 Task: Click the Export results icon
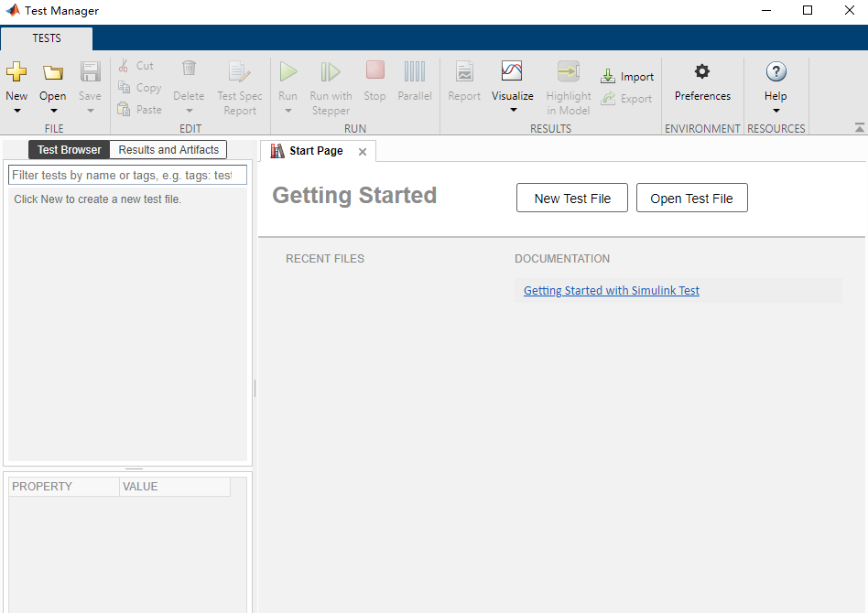pyautogui.click(x=608, y=99)
